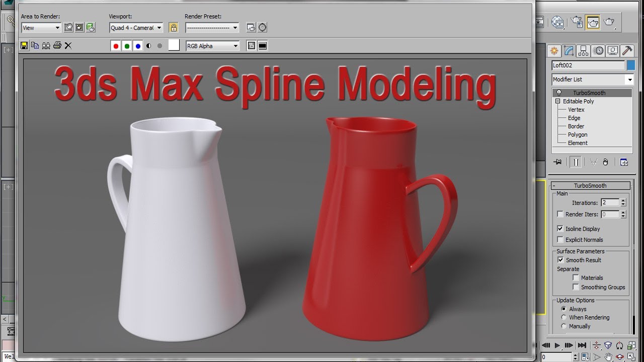Toggle Show End Result icon
Viewport: 644px width, 362px height.
point(576,162)
